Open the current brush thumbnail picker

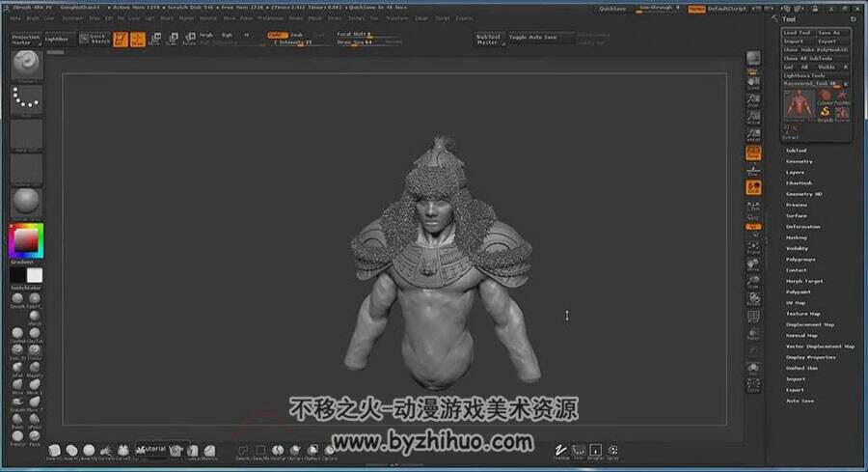[26, 65]
